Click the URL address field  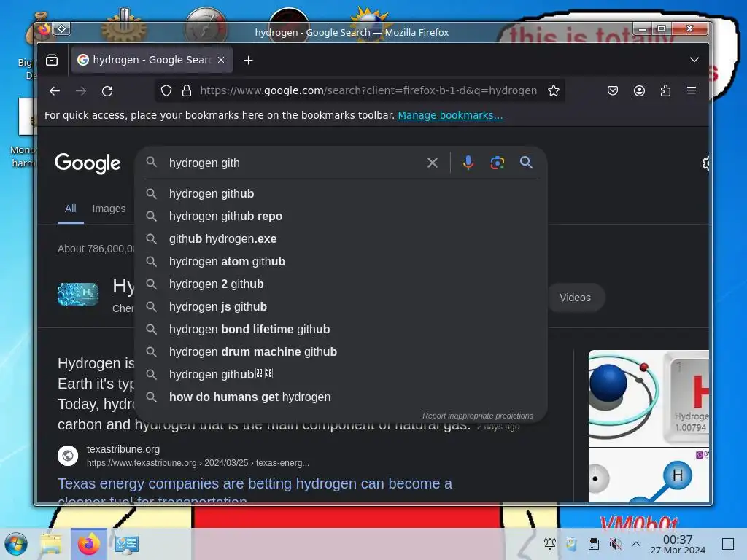click(x=368, y=90)
